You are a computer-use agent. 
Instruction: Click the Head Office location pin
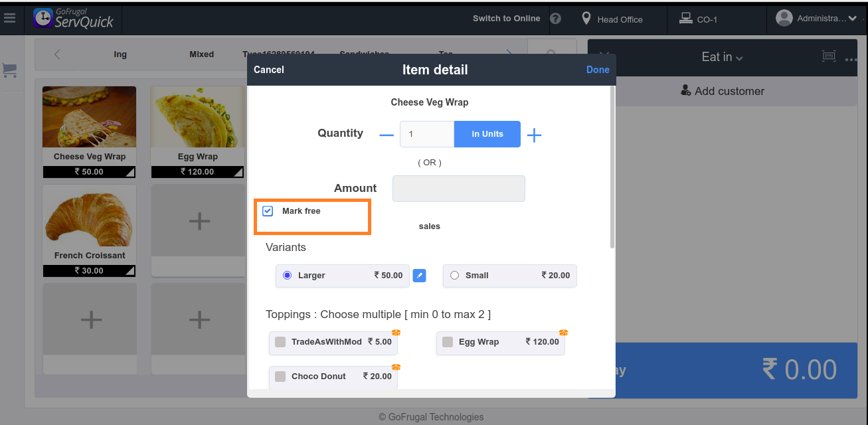tap(586, 19)
